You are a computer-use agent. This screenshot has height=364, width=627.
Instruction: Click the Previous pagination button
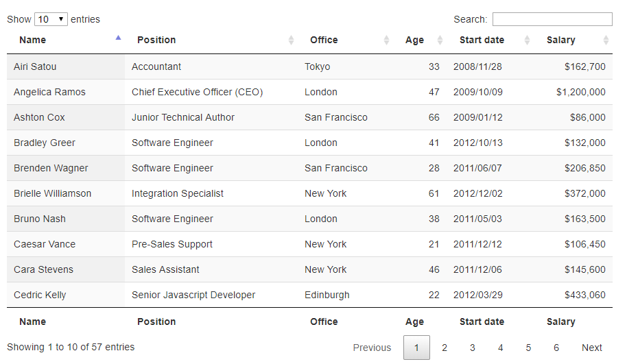coord(372,348)
